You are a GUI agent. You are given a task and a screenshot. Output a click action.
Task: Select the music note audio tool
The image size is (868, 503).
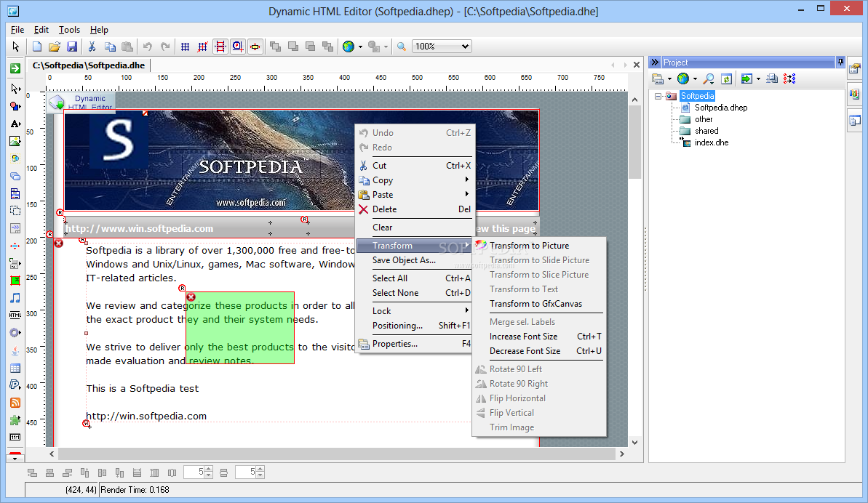[x=15, y=298]
